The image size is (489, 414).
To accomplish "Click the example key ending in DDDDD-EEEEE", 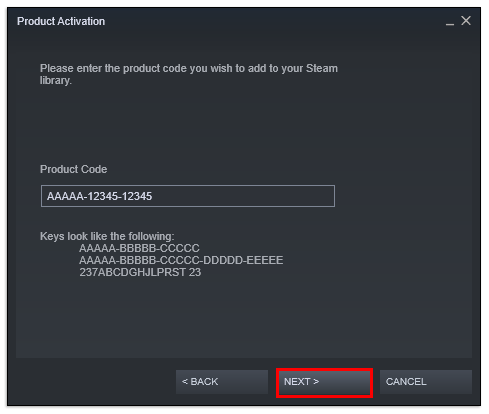I will [x=181, y=260].
